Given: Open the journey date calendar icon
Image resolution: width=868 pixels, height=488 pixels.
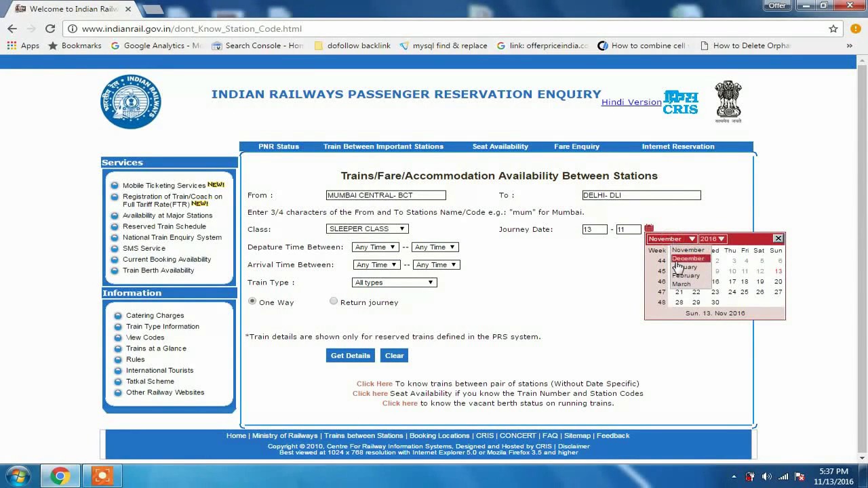Looking at the screenshot, I should [649, 228].
